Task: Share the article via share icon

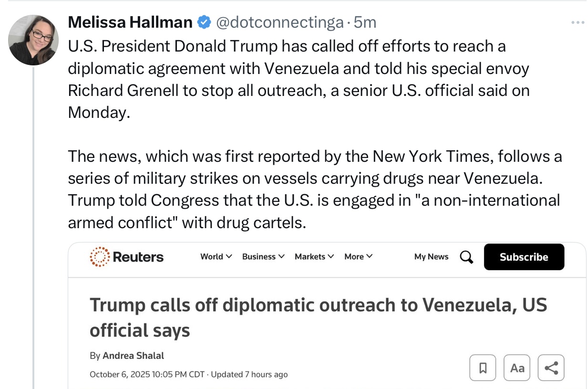Action: pyautogui.click(x=551, y=368)
